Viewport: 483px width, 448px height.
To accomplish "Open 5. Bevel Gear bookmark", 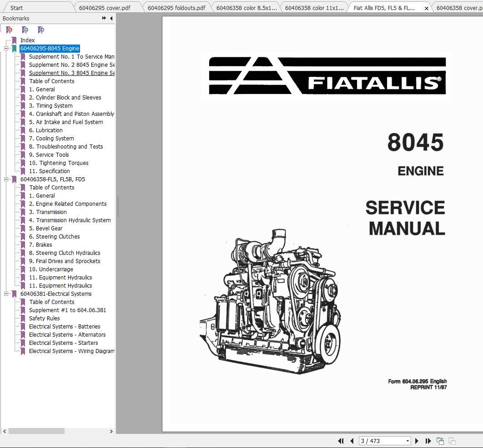I will (45, 228).
